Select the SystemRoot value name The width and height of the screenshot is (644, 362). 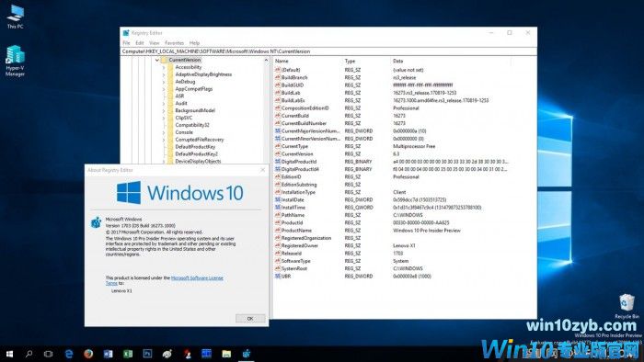294,268
